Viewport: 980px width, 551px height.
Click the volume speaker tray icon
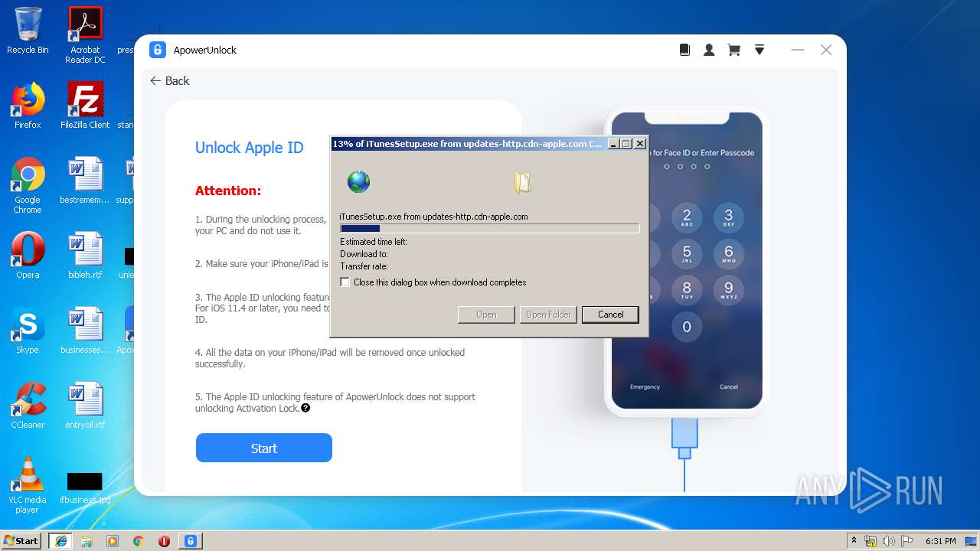coord(889,541)
